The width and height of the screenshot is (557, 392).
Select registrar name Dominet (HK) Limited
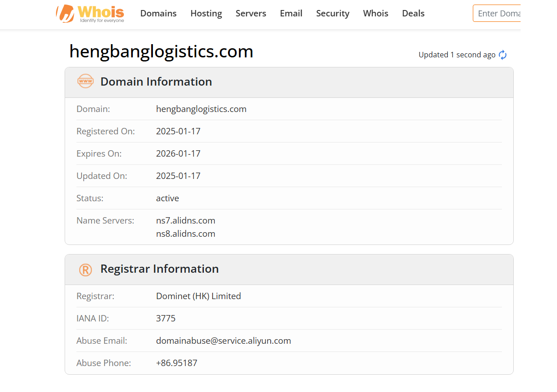pyautogui.click(x=198, y=296)
